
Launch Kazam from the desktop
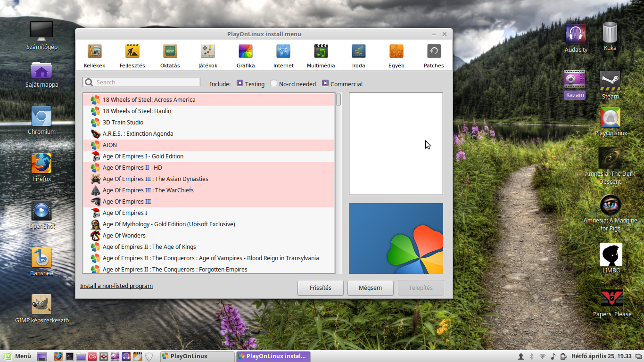click(575, 84)
